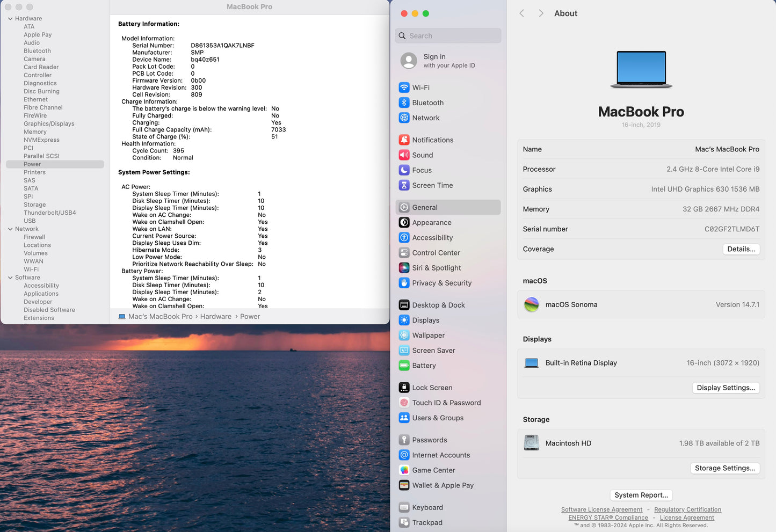The height and width of the screenshot is (532, 776).
Task: Open Display Settings button
Action: pos(726,388)
